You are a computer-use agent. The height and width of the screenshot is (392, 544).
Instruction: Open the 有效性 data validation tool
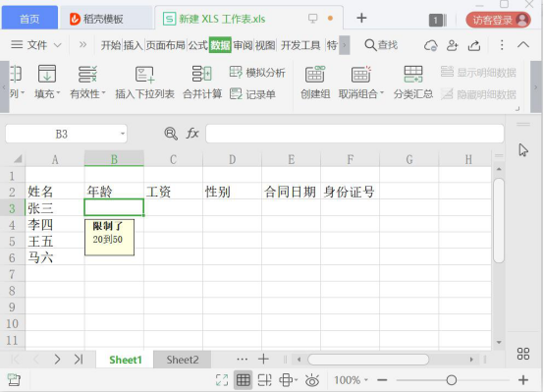point(87,82)
